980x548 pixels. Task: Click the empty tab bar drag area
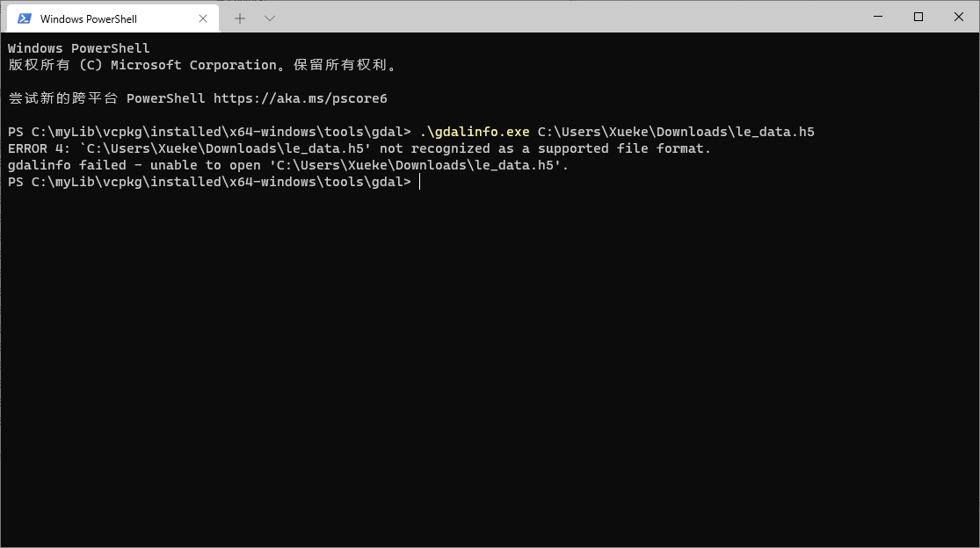571,18
